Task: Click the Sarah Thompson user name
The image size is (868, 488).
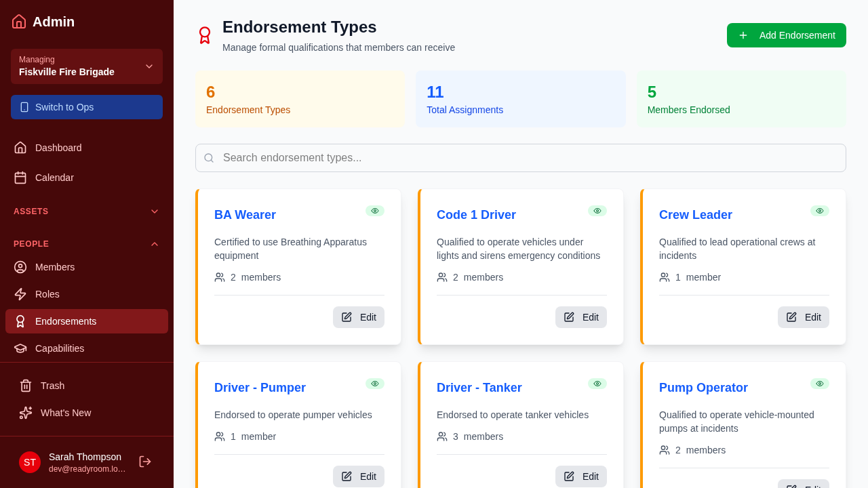Action: click(85, 457)
